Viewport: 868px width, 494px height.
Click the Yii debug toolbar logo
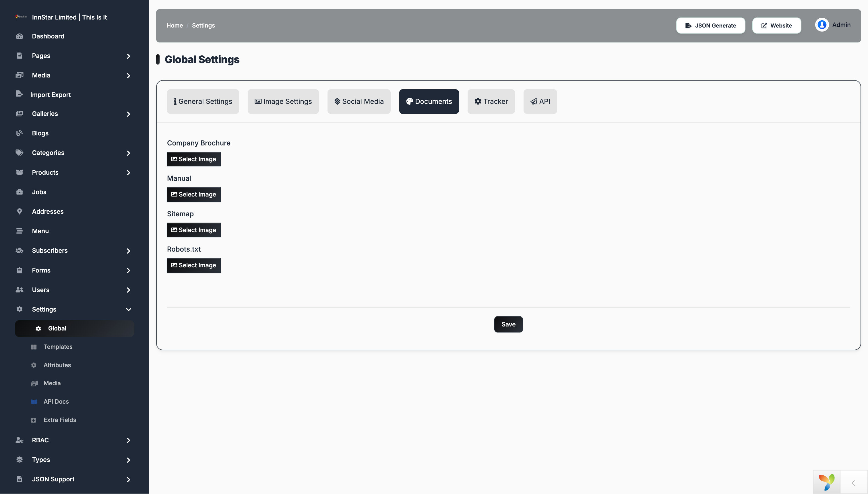(x=827, y=482)
